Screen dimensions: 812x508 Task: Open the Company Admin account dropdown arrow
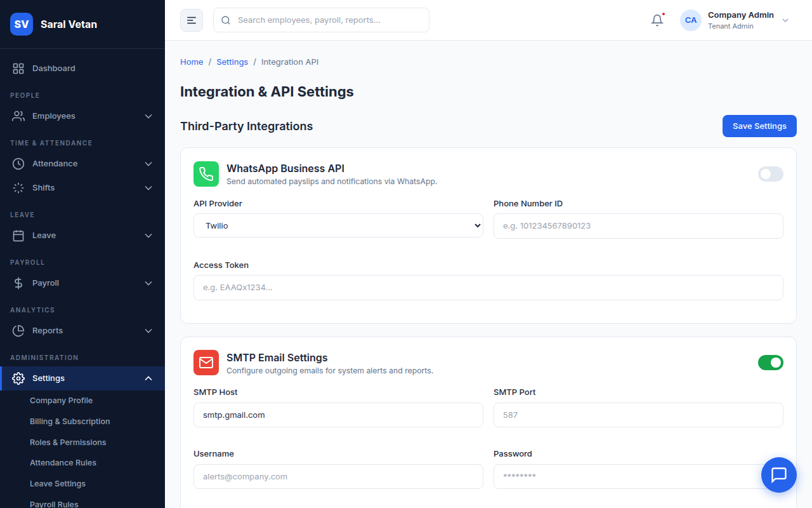click(785, 20)
